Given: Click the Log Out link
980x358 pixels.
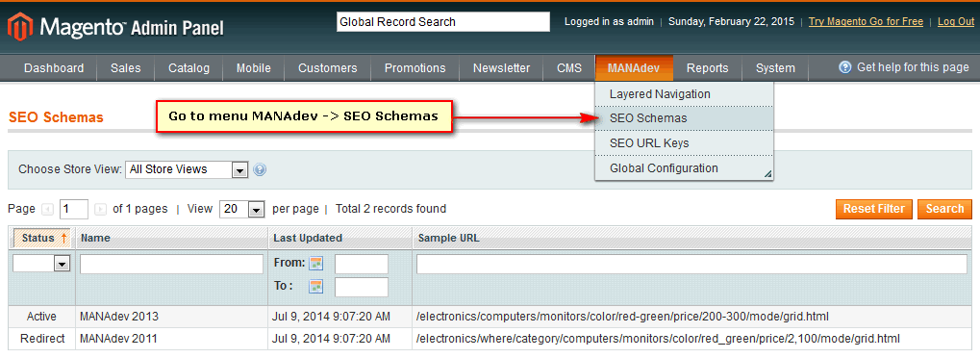Looking at the screenshot, I should [x=956, y=21].
